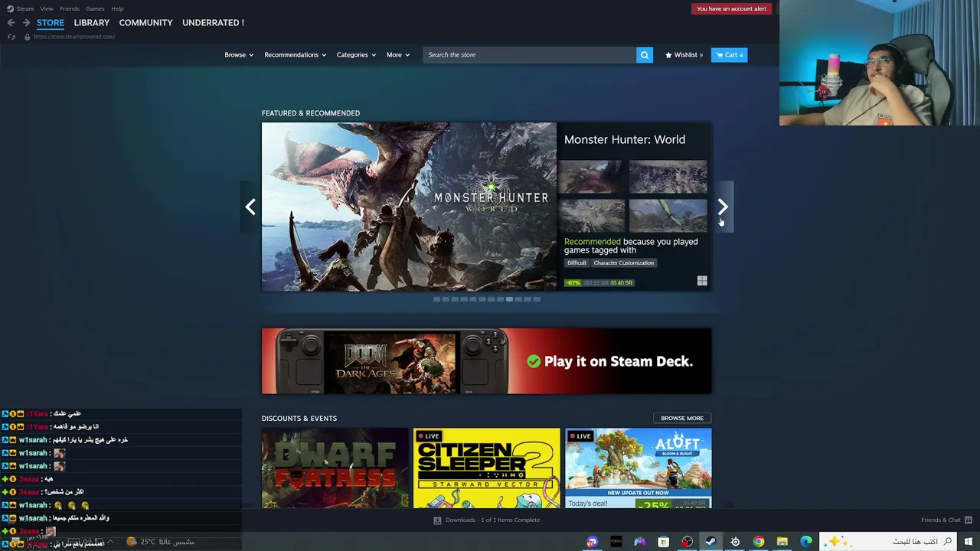Expand the More dropdown

click(398, 55)
